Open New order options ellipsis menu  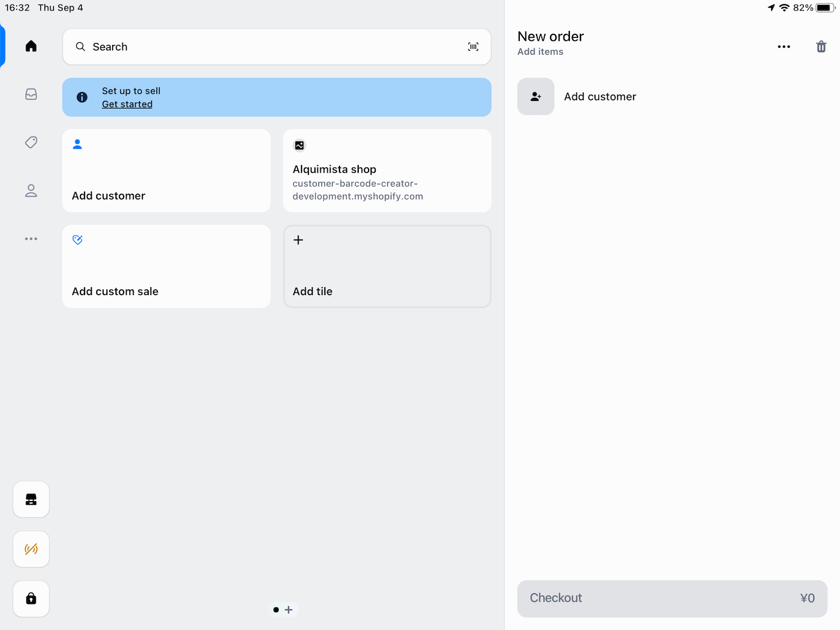pyautogui.click(x=783, y=47)
